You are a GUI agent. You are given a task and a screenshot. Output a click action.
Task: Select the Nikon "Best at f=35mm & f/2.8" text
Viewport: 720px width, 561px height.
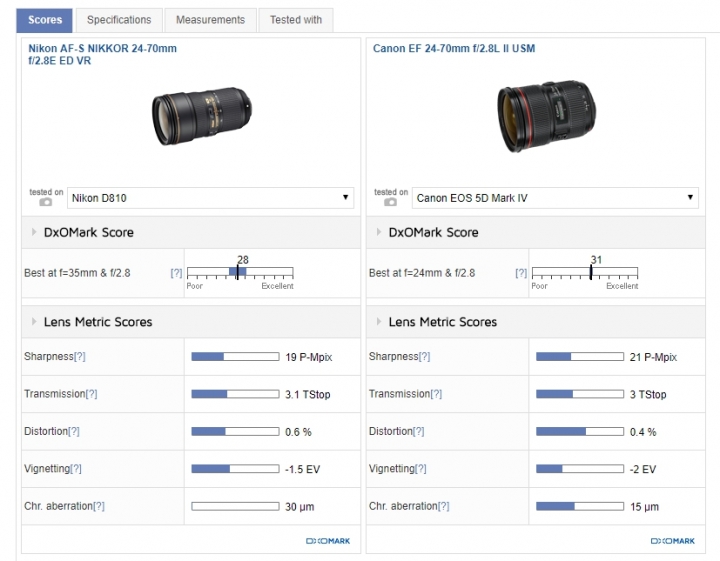pos(77,273)
